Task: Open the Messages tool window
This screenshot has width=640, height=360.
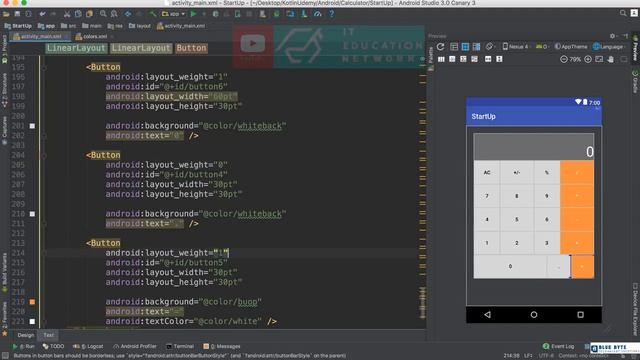Action: (222, 346)
